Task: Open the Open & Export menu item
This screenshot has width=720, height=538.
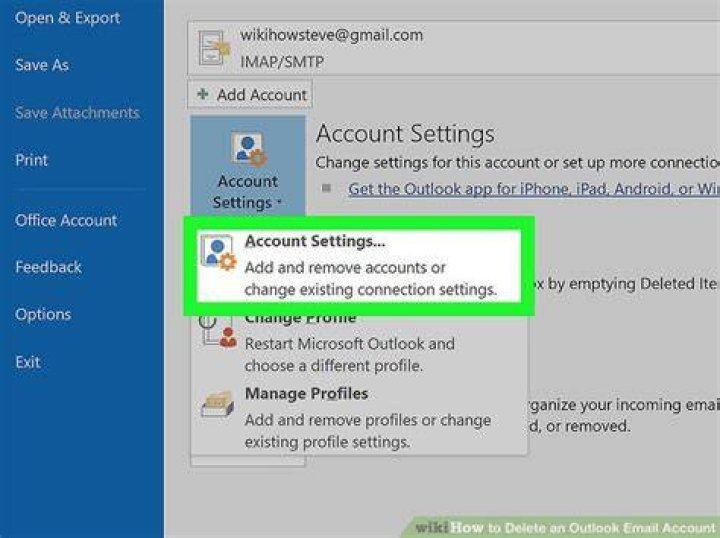Action: point(67,18)
